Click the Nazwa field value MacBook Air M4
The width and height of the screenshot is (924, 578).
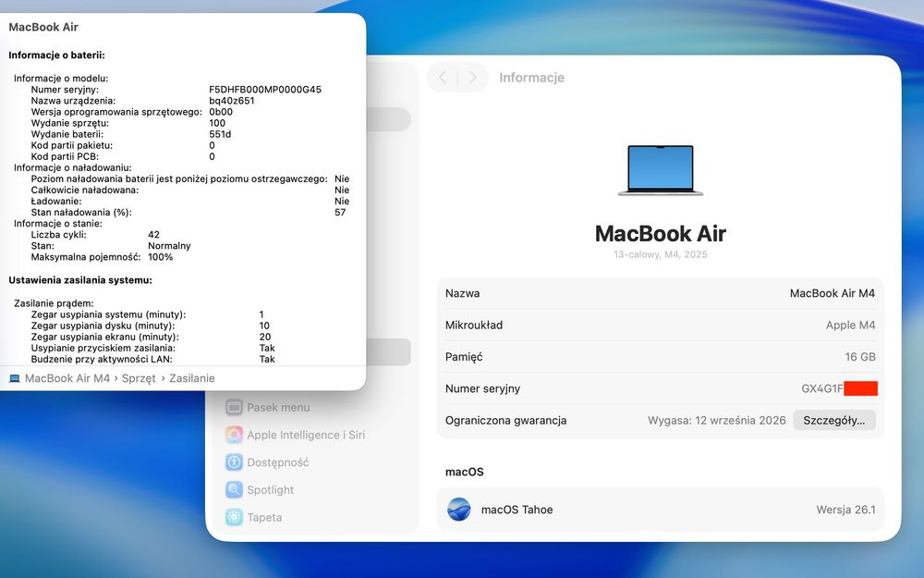click(833, 293)
